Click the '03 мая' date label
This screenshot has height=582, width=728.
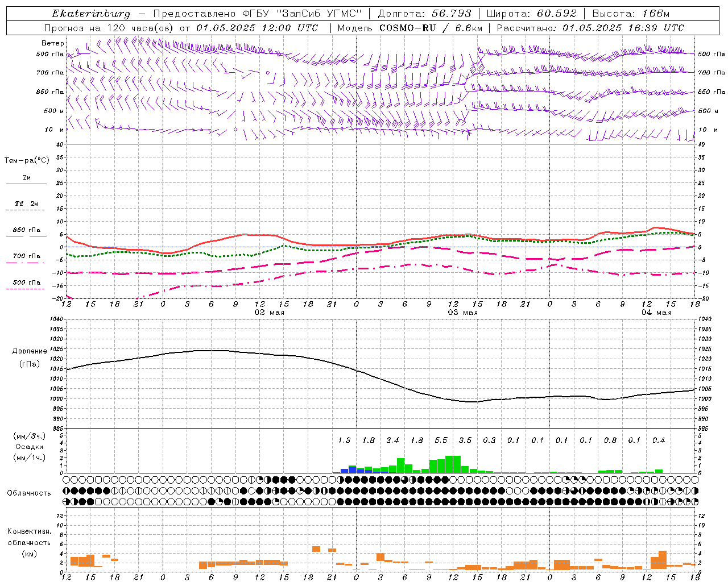462,313
